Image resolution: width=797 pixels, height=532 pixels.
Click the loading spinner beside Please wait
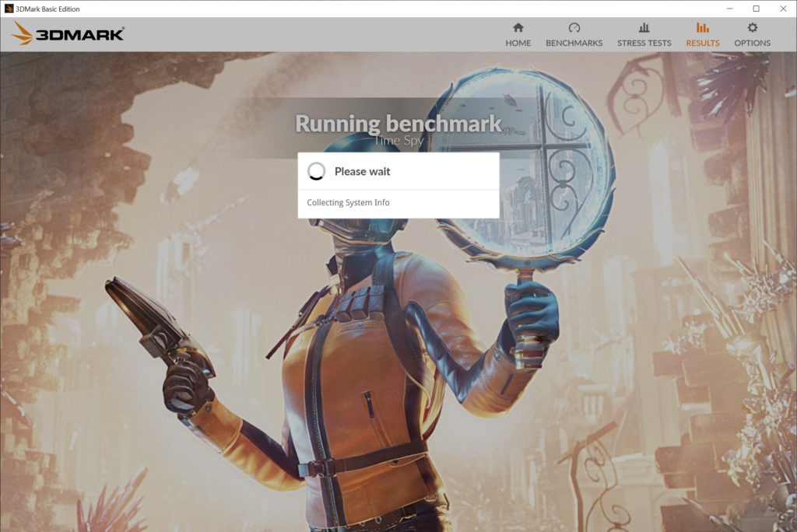316,171
